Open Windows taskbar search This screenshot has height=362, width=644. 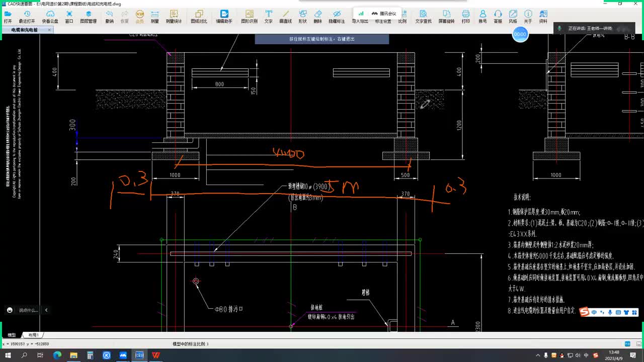pyautogui.click(x=24, y=355)
